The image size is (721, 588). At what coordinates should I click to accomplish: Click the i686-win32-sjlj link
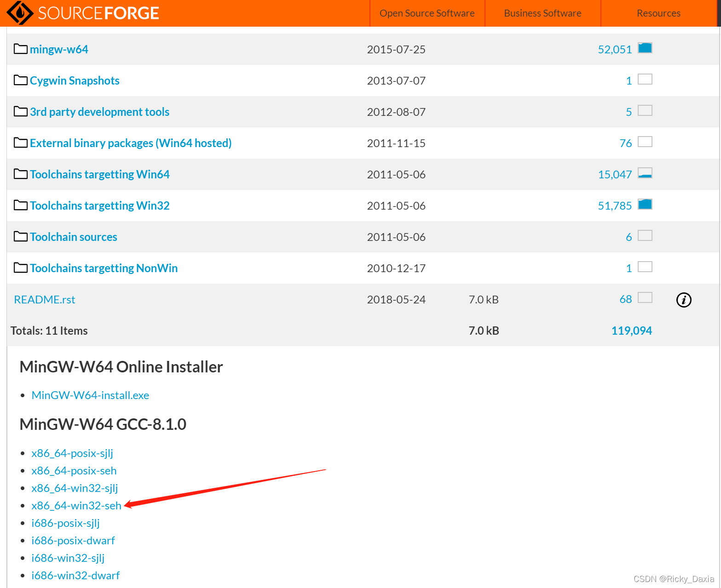coord(68,558)
